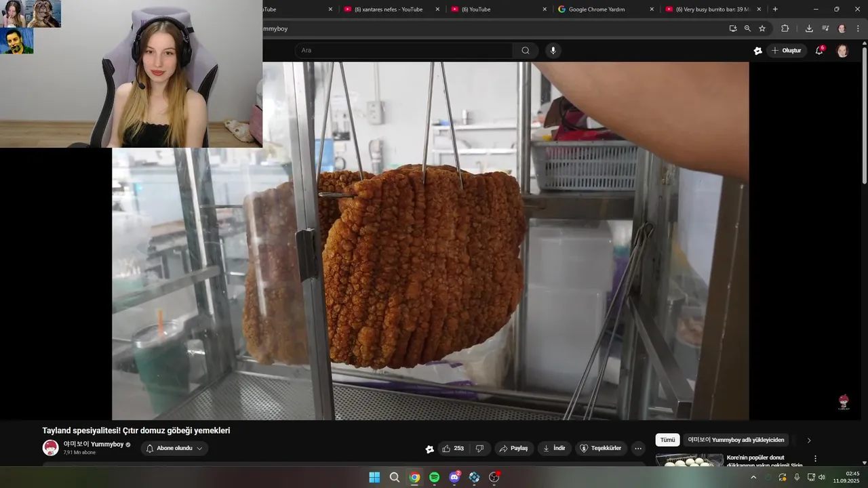
Task: Select the Tümü filter chip
Action: point(667,440)
